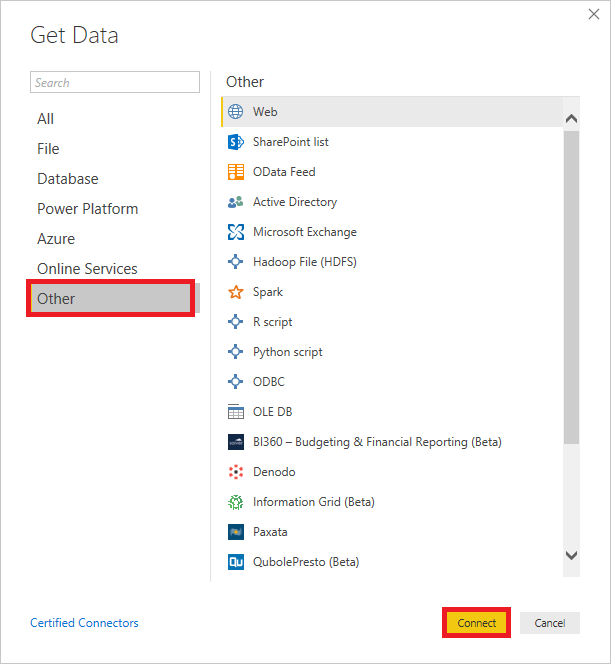Click the BI360 Budgeting icon

tap(235, 442)
